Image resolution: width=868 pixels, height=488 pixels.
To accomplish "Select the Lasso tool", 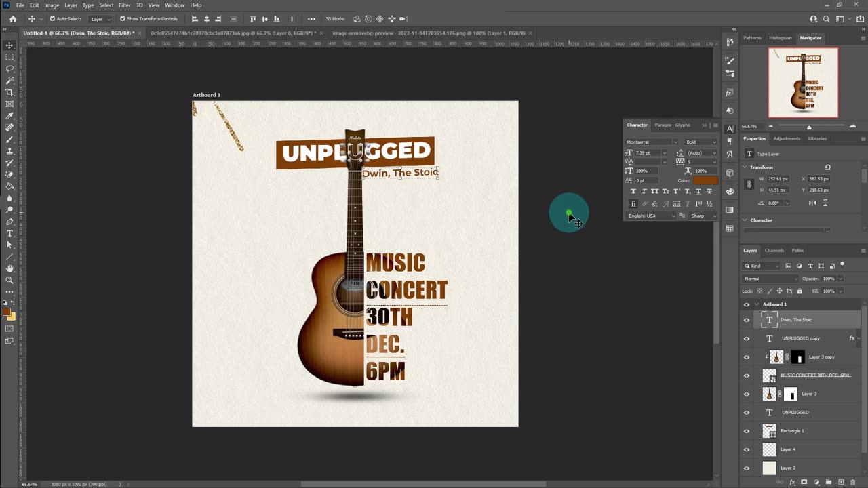I will 9,68.
